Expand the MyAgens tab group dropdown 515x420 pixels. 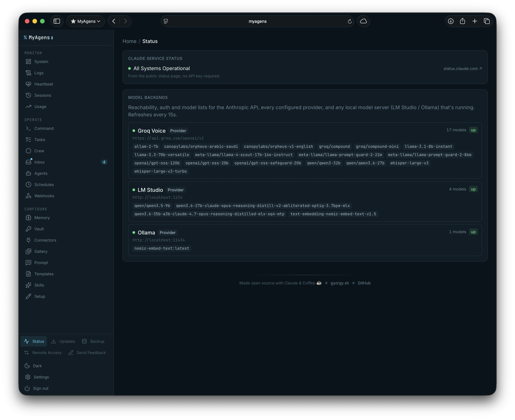click(x=86, y=21)
